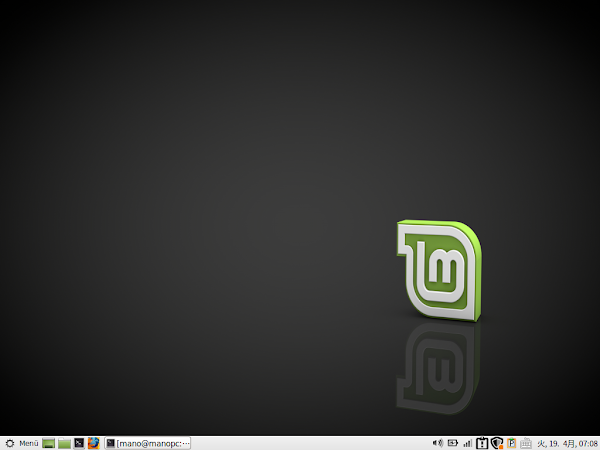Check the battery status tray icon
Screen dimensions: 600x450
453,443
